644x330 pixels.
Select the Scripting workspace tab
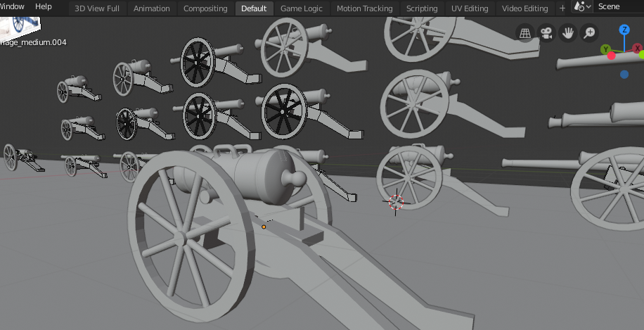pyautogui.click(x=422, y=8)
